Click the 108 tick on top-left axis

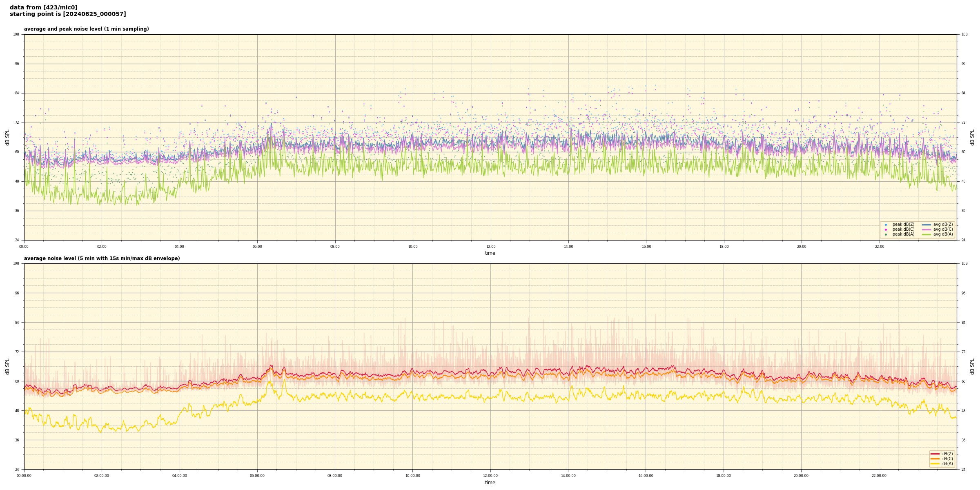[x=16, y=34]
